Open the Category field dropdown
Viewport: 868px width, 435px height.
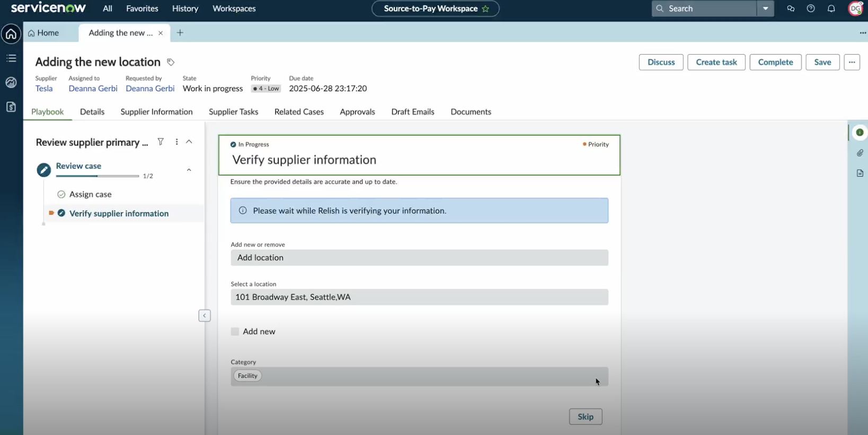tap(419, 377)
